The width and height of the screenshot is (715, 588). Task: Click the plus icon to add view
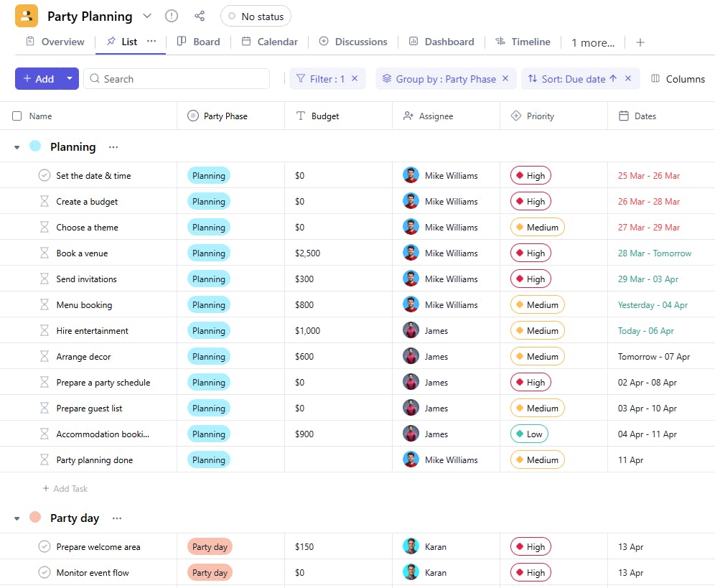point(640,42)
